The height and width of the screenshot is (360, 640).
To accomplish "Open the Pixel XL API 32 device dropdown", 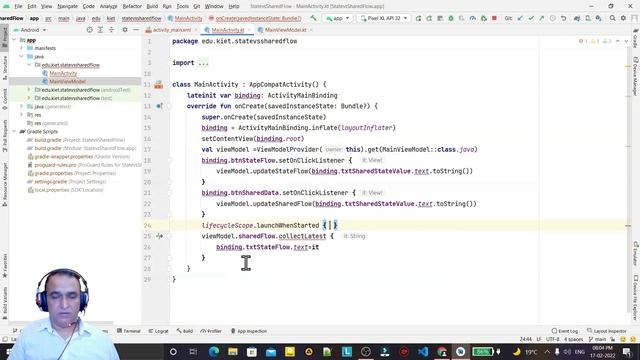I will coord(384,18).
